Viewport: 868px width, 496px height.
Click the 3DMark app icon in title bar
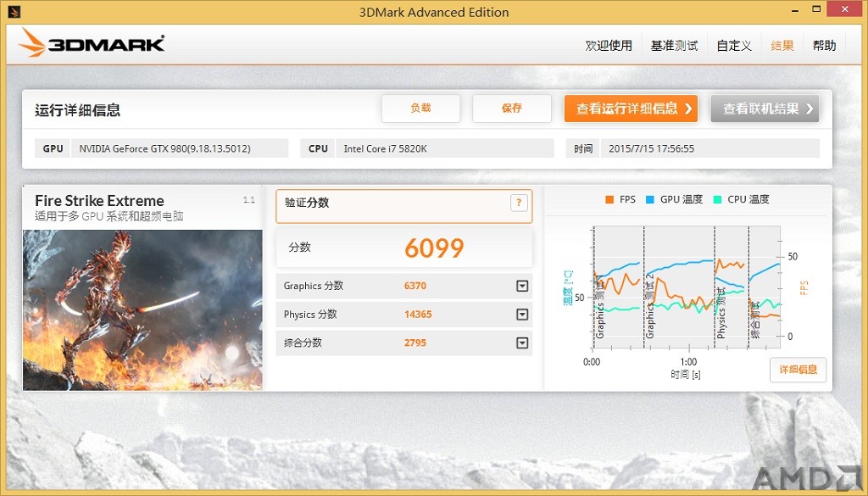click(x=14, y=11)
